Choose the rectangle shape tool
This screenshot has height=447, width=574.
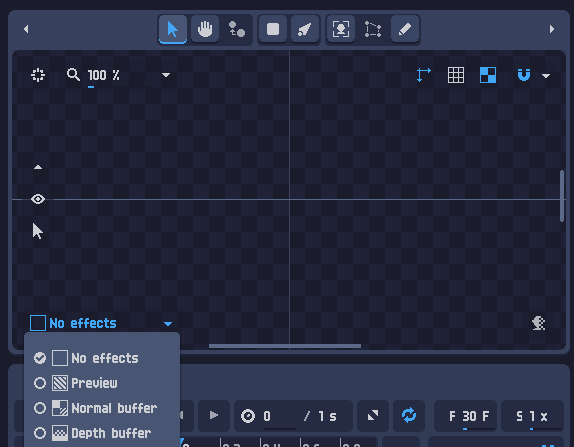coord(273,29)
